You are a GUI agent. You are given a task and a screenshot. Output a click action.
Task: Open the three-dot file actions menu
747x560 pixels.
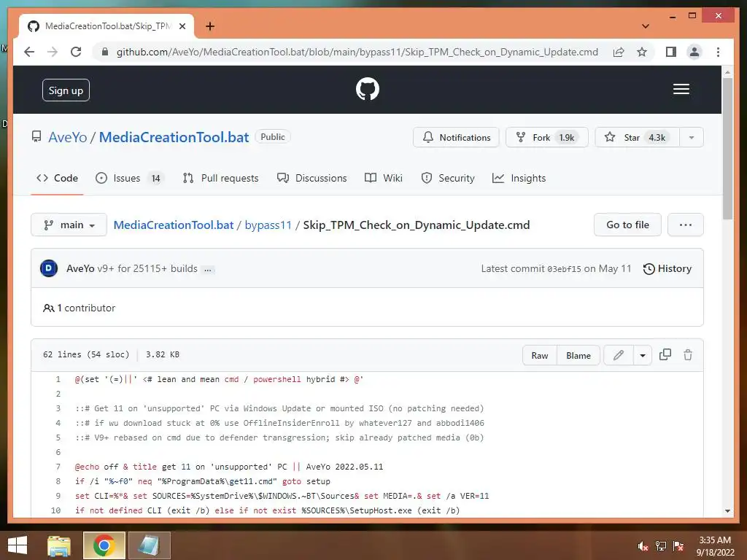point(685,225)
